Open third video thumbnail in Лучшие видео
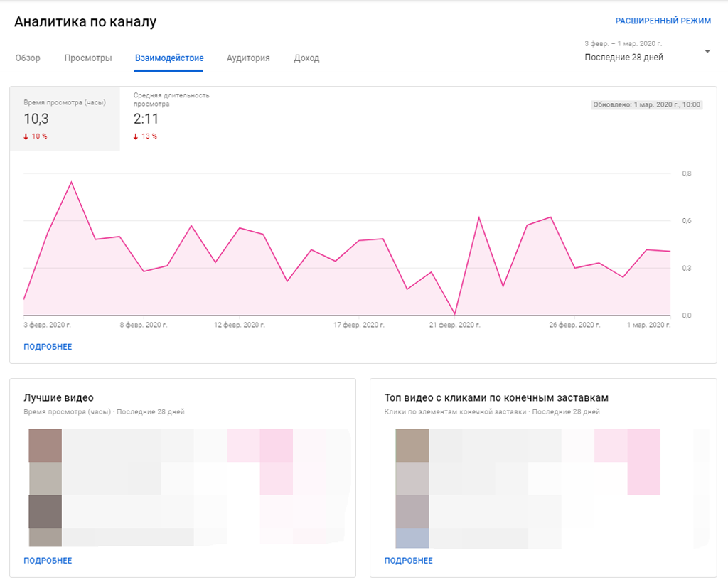The image size is (728, 582). 45,511
